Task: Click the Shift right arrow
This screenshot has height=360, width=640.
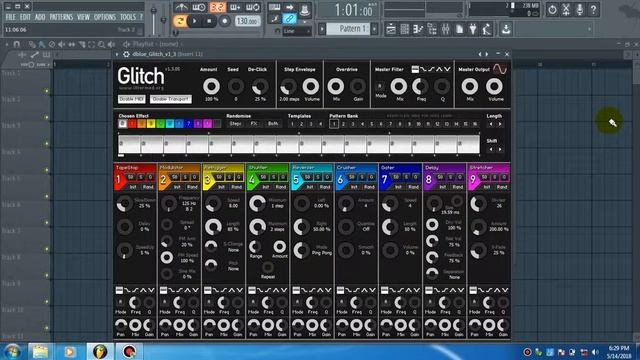Action: pos(500,149)
